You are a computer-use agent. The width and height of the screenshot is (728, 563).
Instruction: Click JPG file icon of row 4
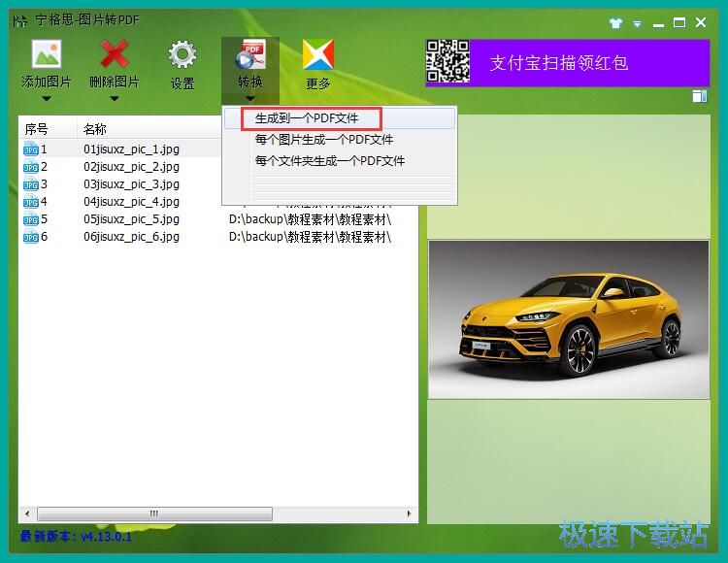(x=31, y=202)
